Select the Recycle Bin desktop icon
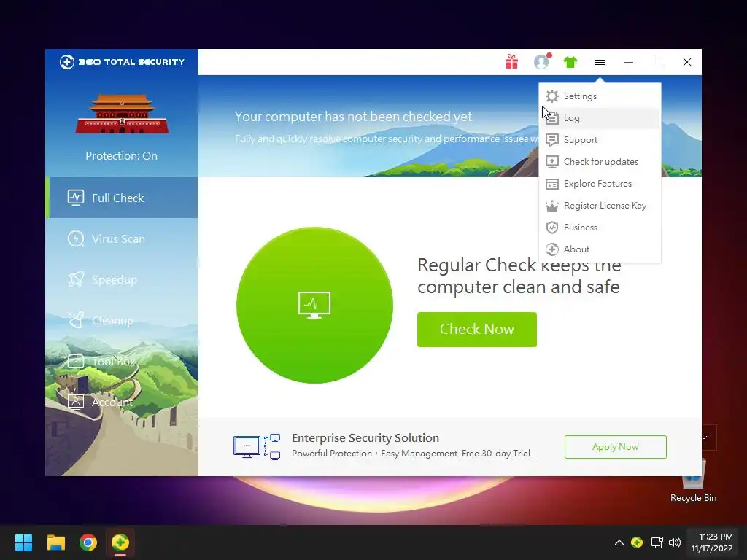Screen dimensions: 747x560 [x=693, y=480]
